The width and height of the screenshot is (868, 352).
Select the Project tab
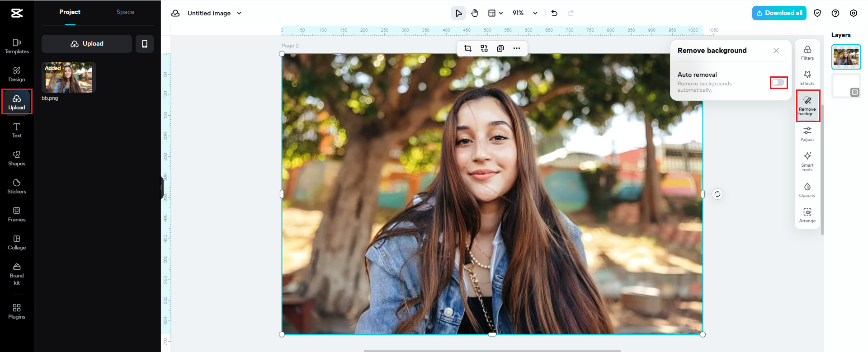click(70, 12)
